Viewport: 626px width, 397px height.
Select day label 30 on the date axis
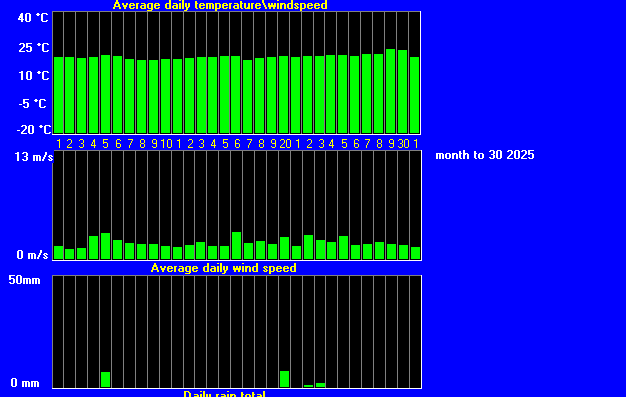403,144
